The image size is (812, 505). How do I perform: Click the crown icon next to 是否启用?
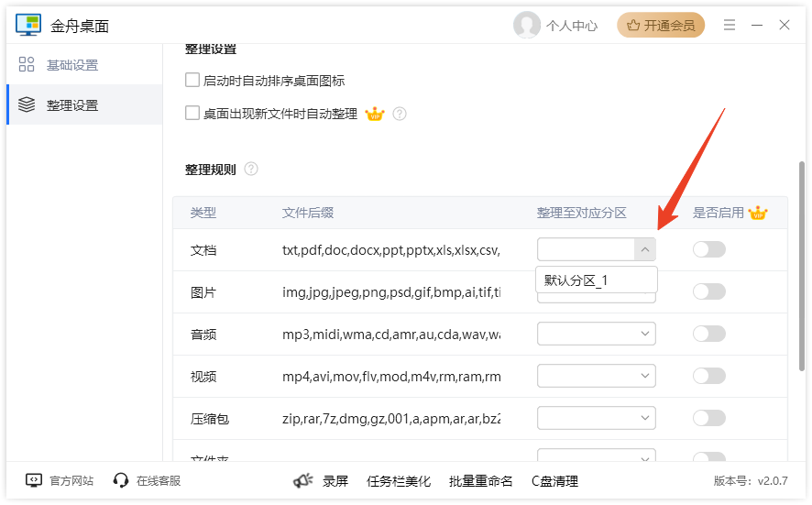(758, 213)
